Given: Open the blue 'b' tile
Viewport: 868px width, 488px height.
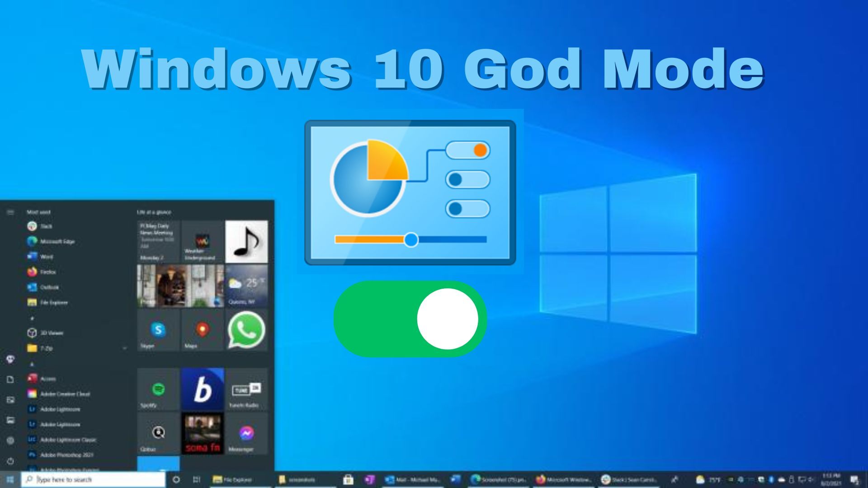Looking at the screenshot, I should click(x=202, y=389).
